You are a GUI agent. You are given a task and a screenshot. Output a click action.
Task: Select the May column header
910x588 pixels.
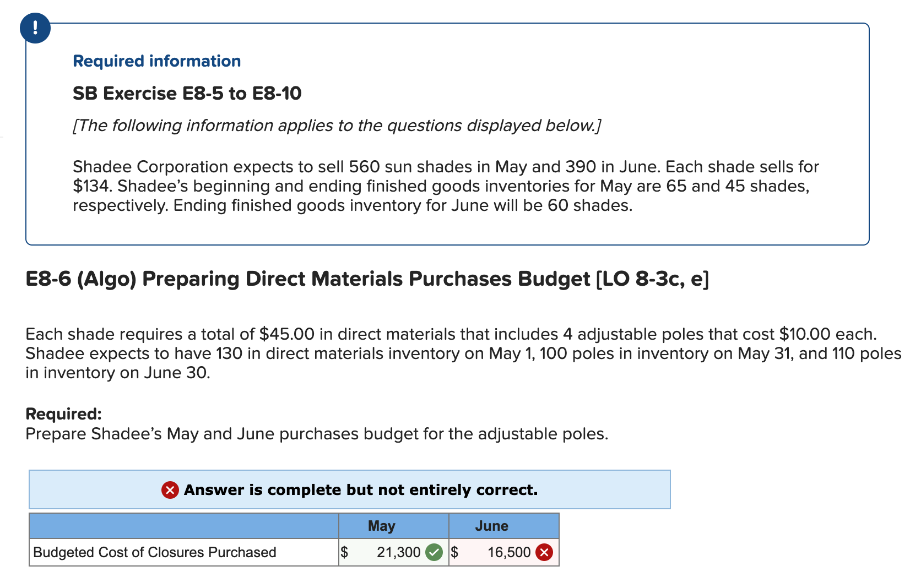click(381, 526)
